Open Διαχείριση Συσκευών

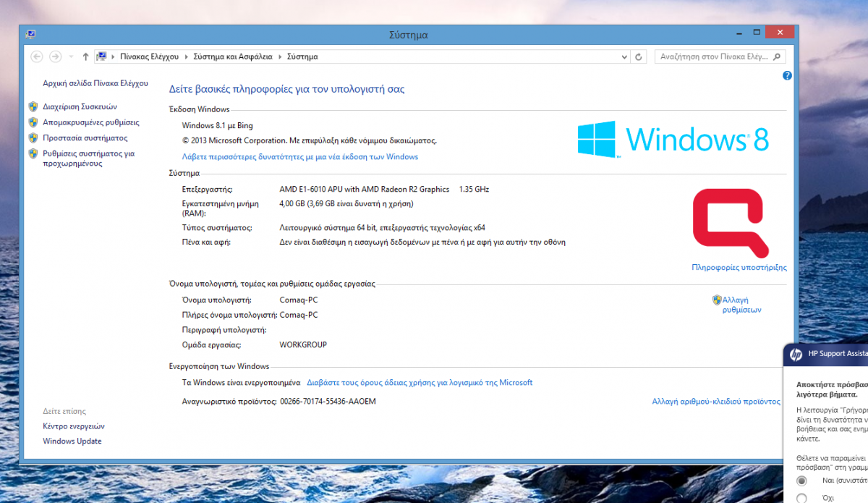(80, 106)
